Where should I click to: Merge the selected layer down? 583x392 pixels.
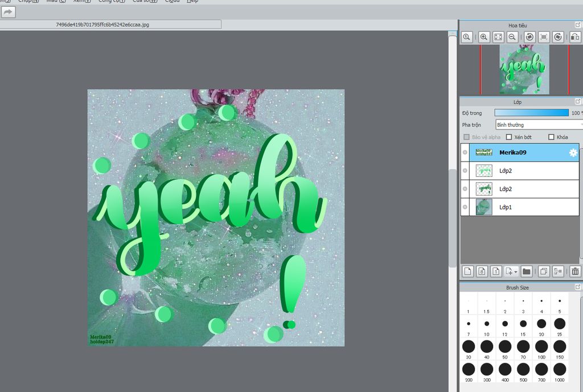pos(558,271)
